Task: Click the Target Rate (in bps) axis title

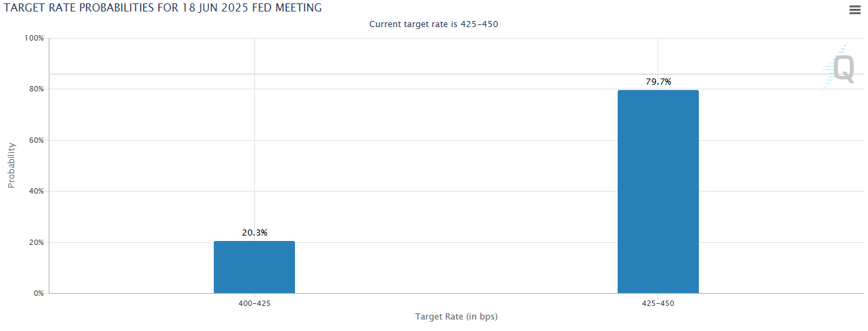Action: click(456, 316)
